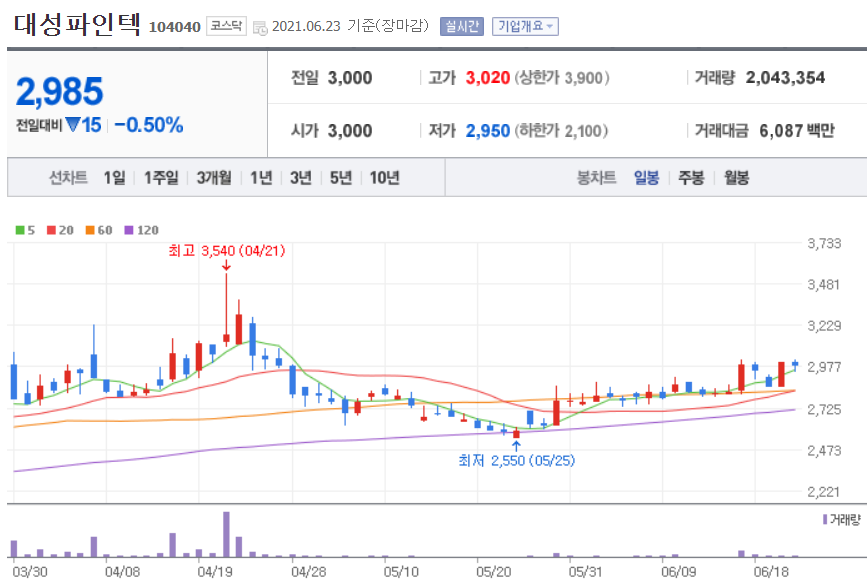This screenshot has height=584, width=867.
Task: Switch to the 주봉 candle chart
Action: [x=691, y=178]
